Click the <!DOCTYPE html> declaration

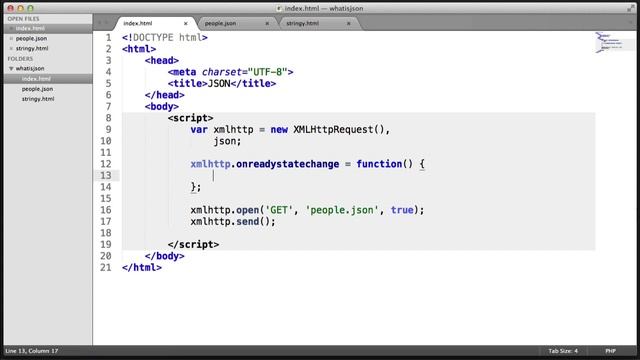pos(164,38)
